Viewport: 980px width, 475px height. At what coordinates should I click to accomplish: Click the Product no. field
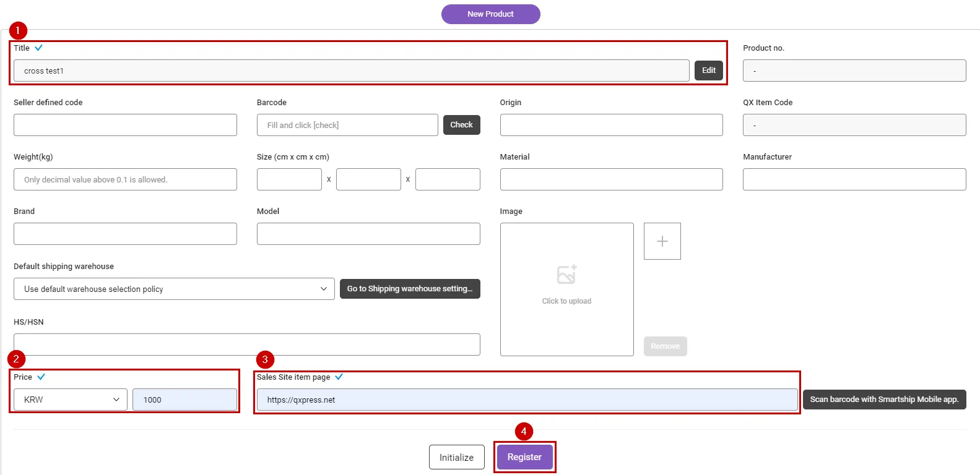854,71
